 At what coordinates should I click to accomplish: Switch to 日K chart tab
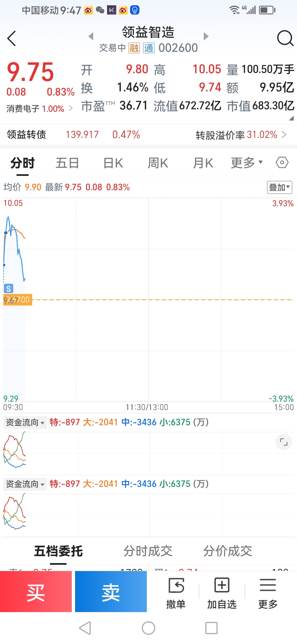(x=113, y=163)
